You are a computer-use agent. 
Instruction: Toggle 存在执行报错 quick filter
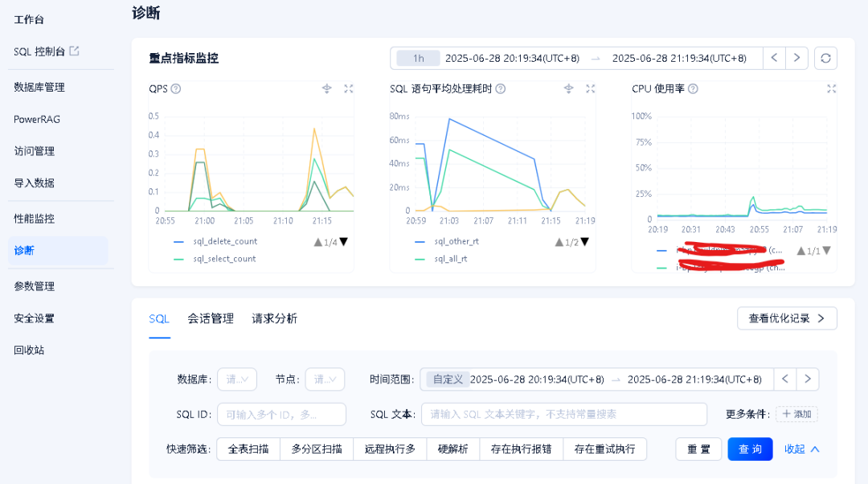click(x=521, y=449)
